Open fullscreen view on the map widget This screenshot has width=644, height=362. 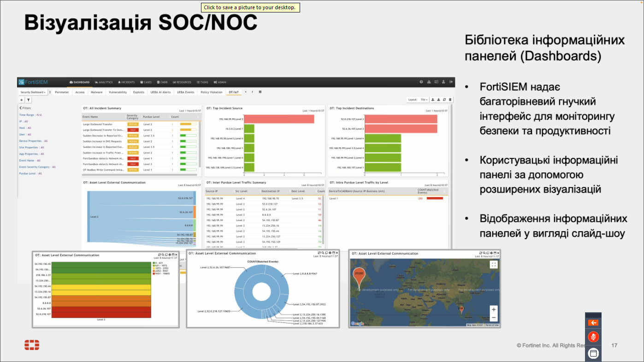tap(494, 264)
